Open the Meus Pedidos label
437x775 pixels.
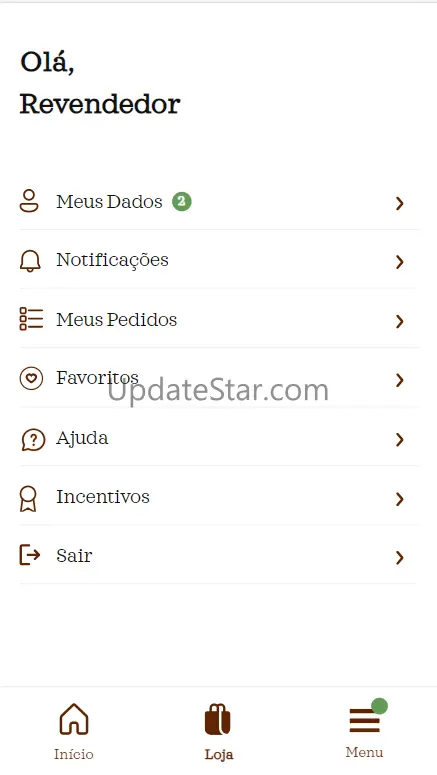pyautogui.click(x=117, y=320)
